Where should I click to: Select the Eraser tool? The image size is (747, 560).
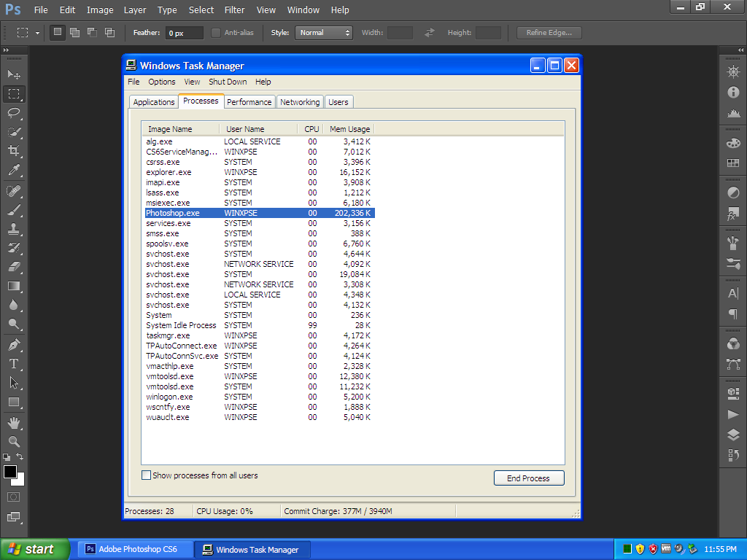pyautogui.click(x=14, y=267)
